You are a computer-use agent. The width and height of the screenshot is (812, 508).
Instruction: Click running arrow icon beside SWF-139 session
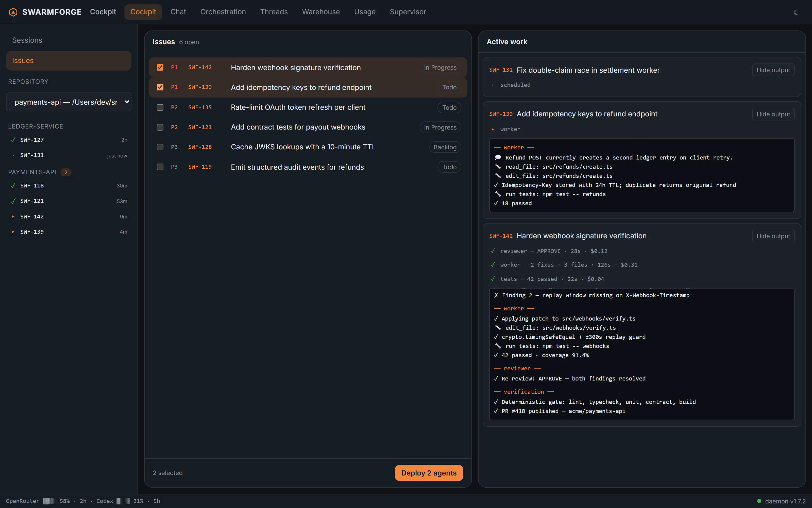tap(13, 232)
